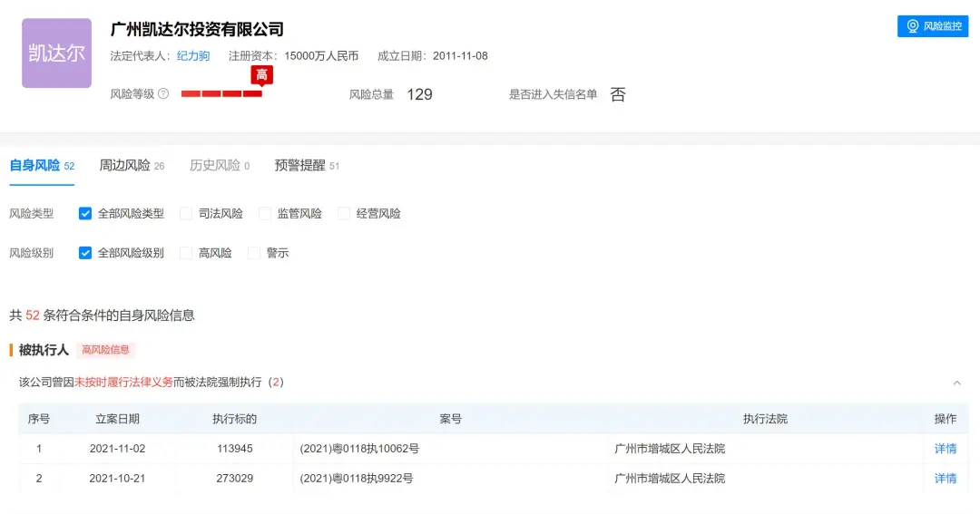Switch to the 自身风险 tab
Image resolution: width=980 pixels, height=514 pixels.
(x=42, y=166)
